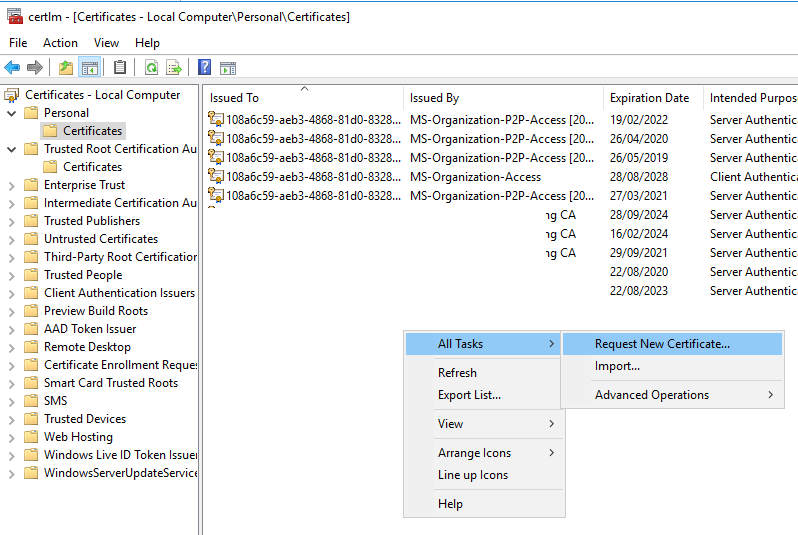Click the certlm toolbox title bar icon

coord(15,16)
